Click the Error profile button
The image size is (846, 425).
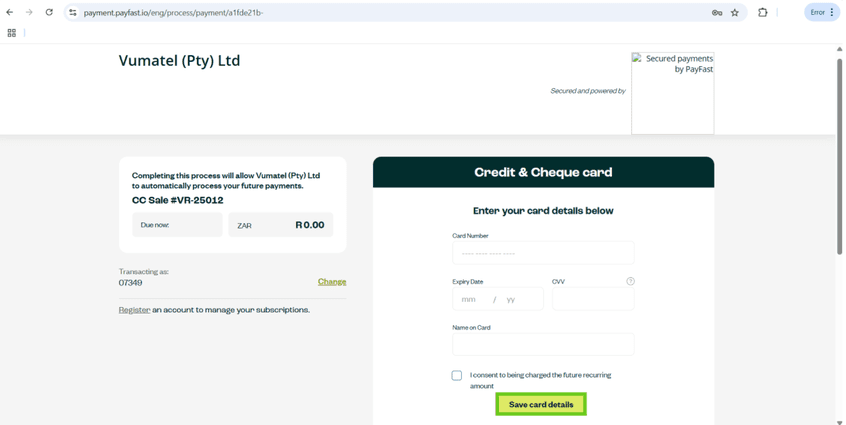pyautogui.click(x=817, y=12)
